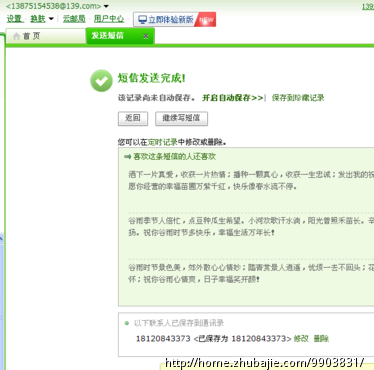Open the 换肤 skin menu
Screen dimensions: 374x370
point(38,19)
